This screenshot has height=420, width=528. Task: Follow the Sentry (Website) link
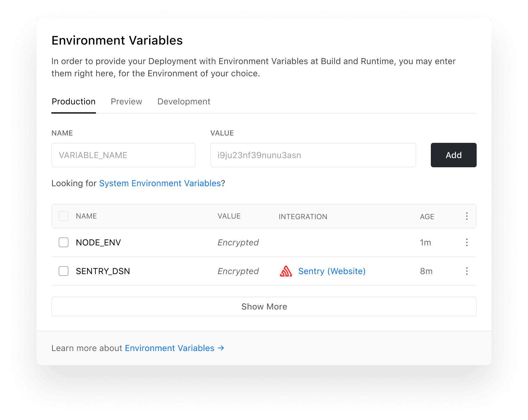[x=332, y=271]
